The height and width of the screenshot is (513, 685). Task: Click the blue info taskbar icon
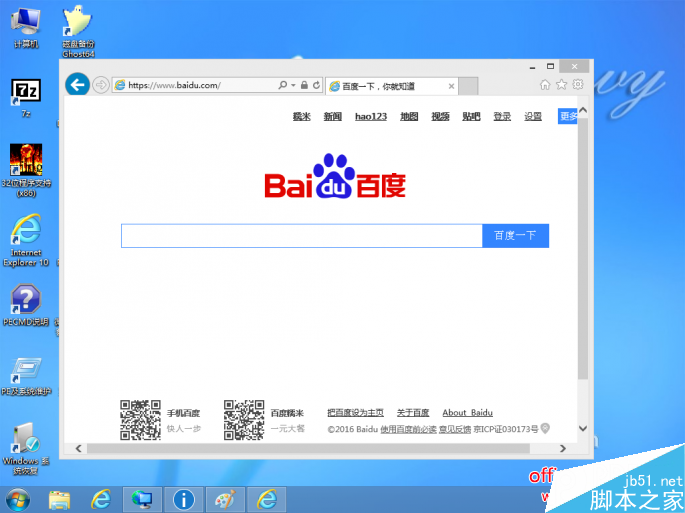pos(184,500)
